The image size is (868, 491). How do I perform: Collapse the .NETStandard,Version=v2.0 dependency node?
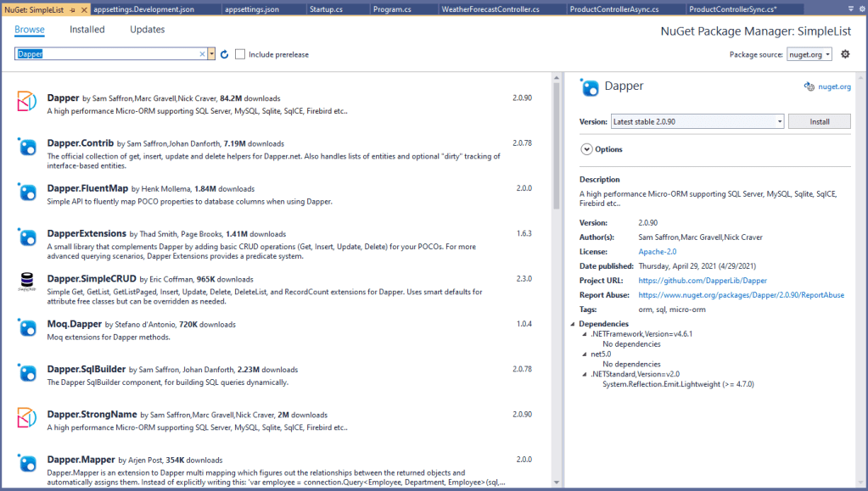pyautogui.click(x=584, y=374)
